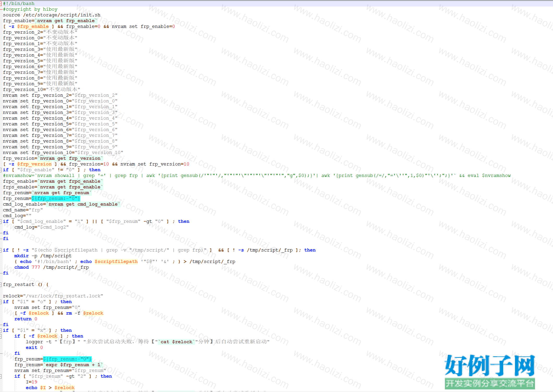Click the 'cmd_log=""' line
This screenshot has height=392, width=553.
coord(17,216)
